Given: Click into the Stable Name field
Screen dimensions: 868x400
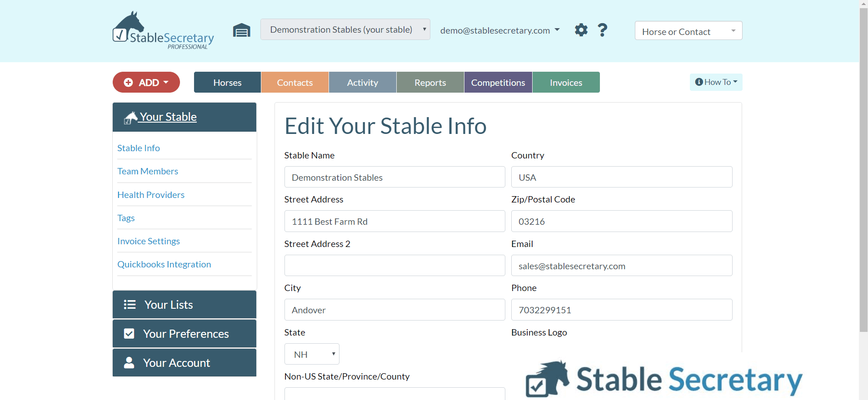Looking at the screenshot, I should click(x=394, y=177).
